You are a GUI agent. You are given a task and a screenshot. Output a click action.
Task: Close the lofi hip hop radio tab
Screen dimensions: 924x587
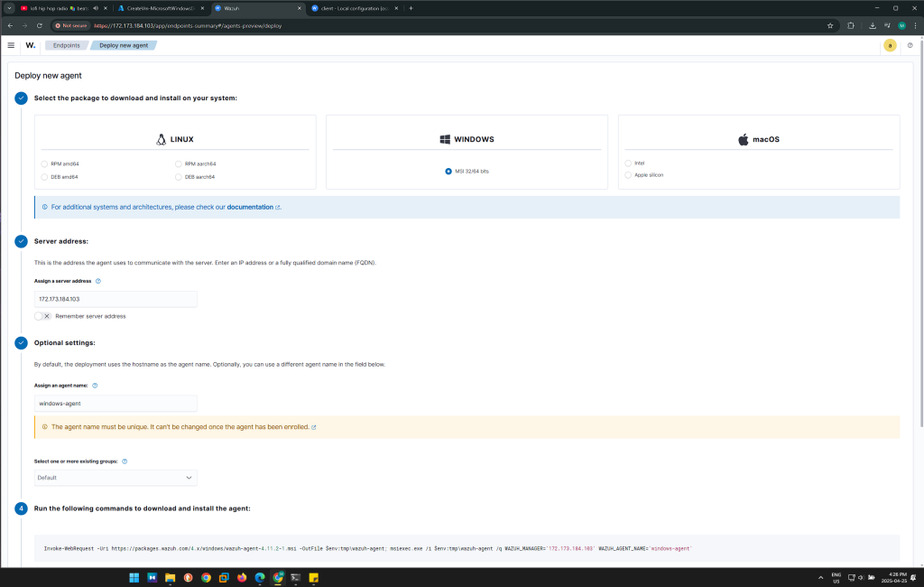tap(106, 8)
